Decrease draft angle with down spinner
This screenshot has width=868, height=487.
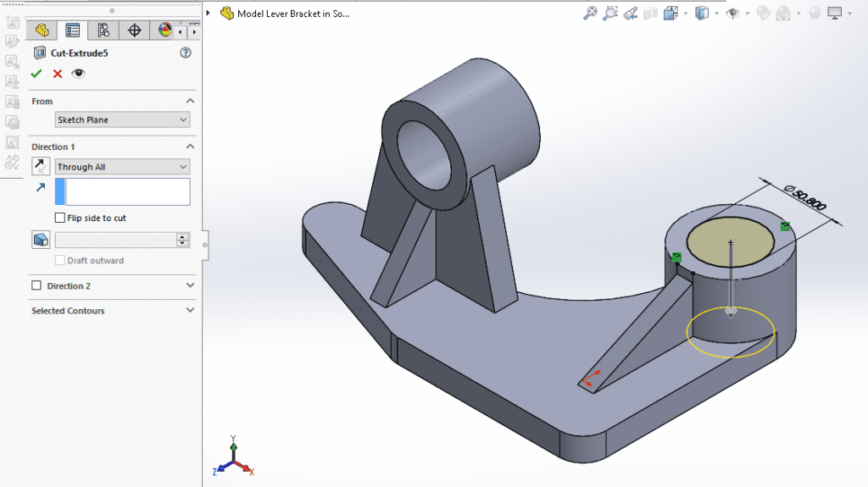183,244
